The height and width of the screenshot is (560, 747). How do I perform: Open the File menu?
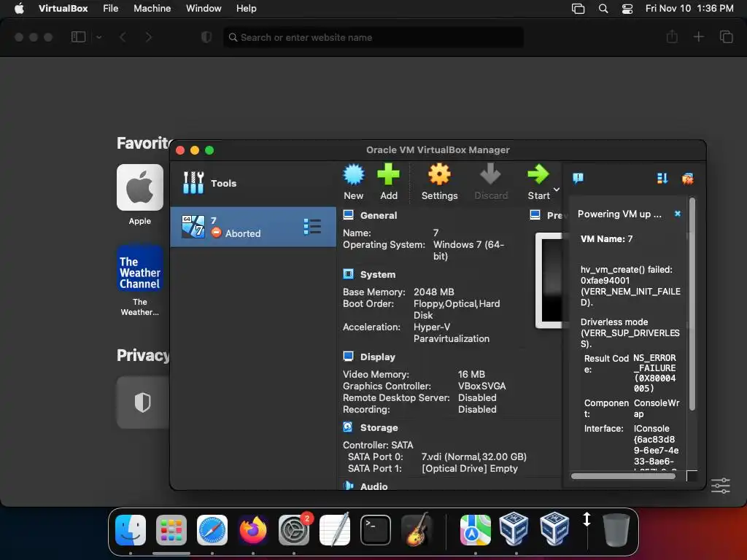coord(111,8)
